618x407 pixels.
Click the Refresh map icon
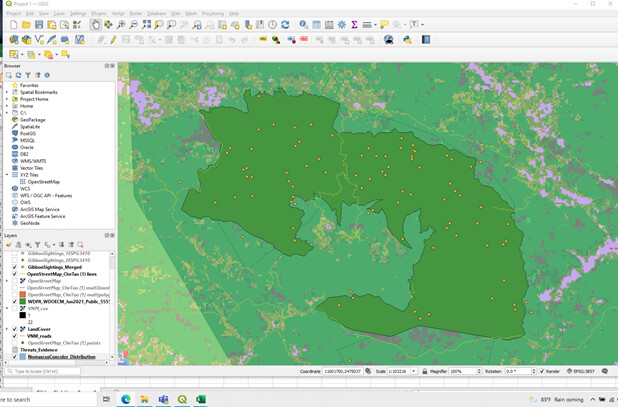(x=285, y=25)
